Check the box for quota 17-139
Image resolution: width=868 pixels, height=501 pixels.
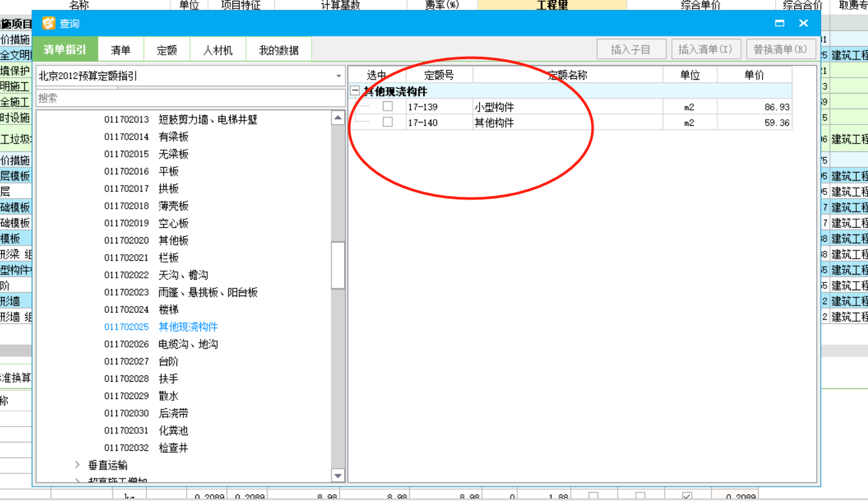click(388, 106)
